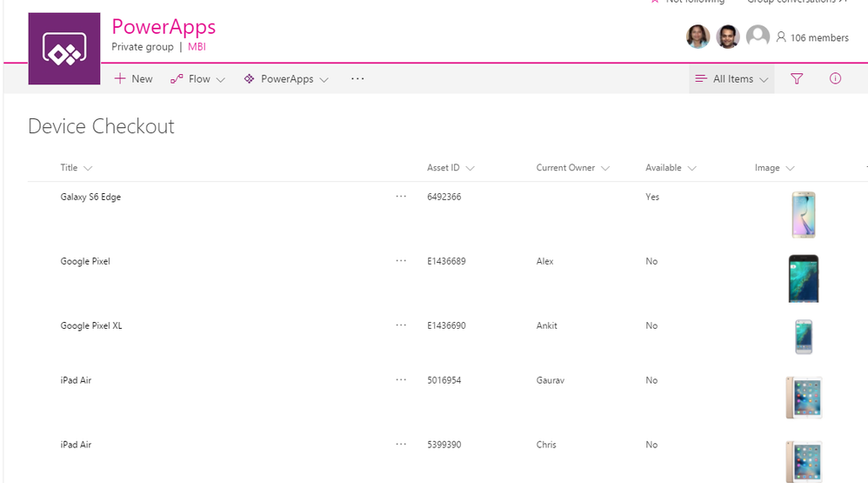Expand the All Items view selector
Image resolution: width=868 pixels, height=483 pixels.
click(731, 78)
